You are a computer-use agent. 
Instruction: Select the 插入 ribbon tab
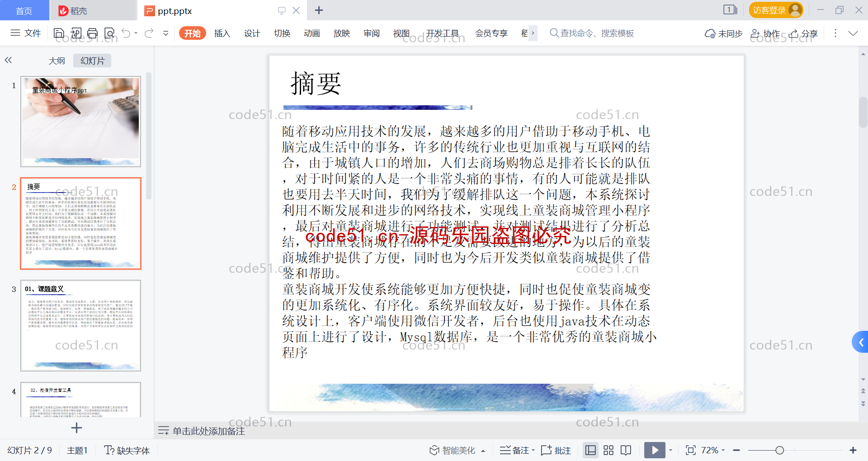pos(222,33)
